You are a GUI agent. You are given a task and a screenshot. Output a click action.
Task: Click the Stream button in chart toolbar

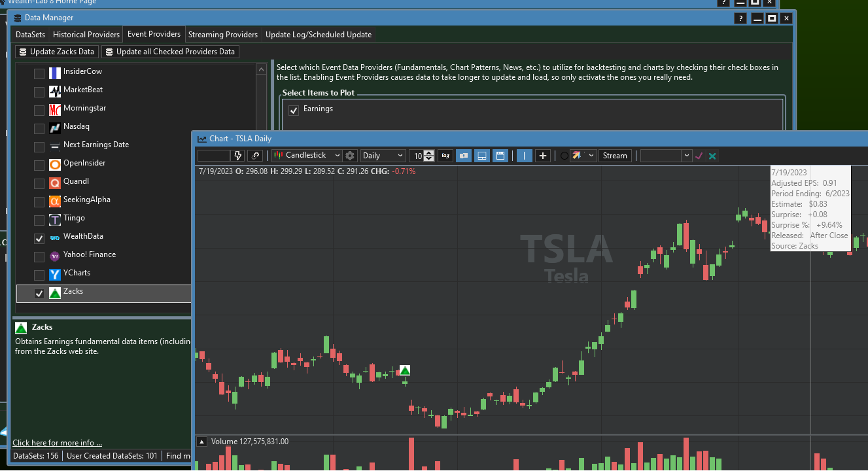pyautogui.click(x=615, y=156)
